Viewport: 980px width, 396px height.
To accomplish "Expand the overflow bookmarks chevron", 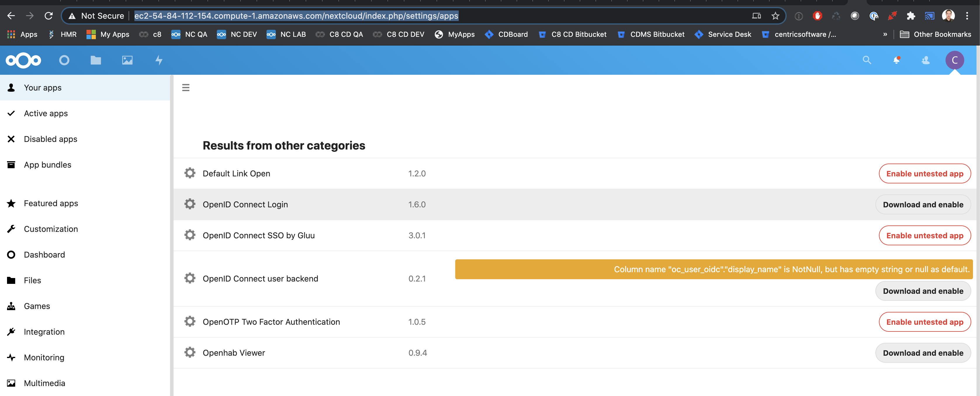I will pyautogui.click(x=886, y=34).
